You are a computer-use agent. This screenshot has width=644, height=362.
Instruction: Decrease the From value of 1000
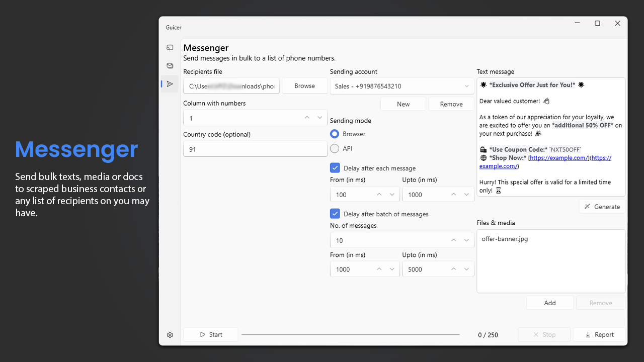click(392, 269)
